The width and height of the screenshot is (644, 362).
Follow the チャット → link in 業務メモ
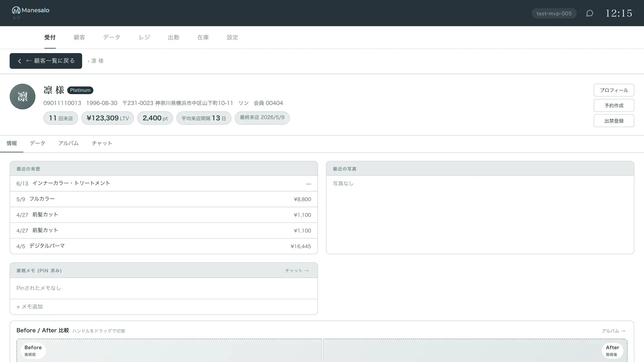point(297,271)
